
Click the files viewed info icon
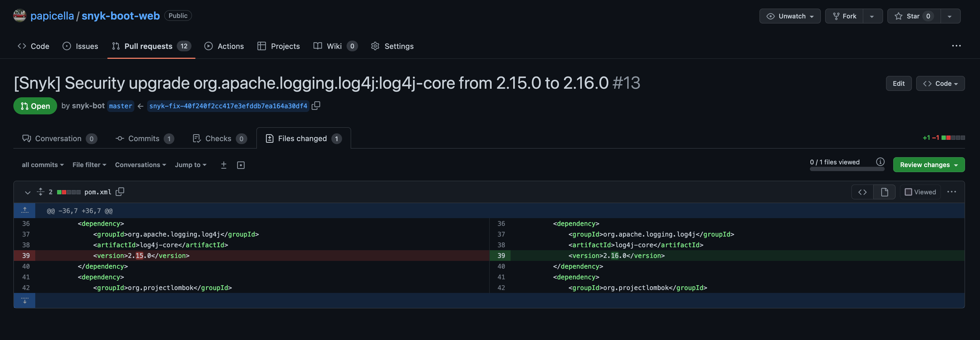pyautogui.click(x=880, y=162)
